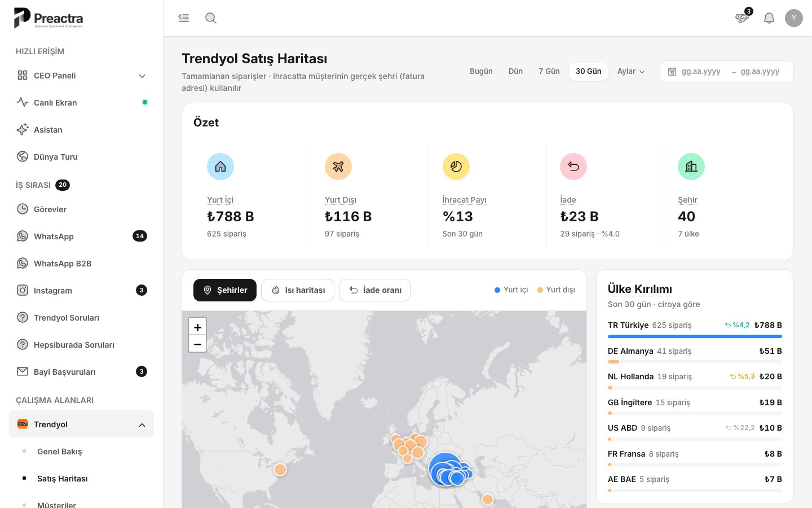The width and height of the screenshot is (812, 508).
Task: Open the user avatar Y menu
Action: point(794,18)
